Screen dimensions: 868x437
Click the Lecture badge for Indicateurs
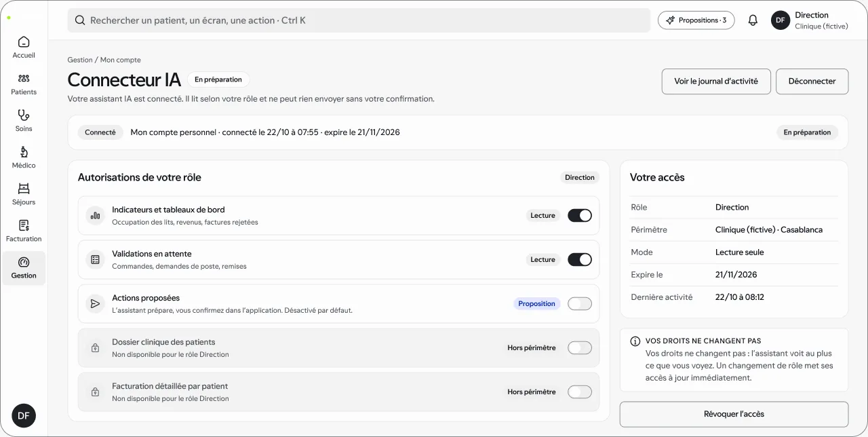[542, 216]
